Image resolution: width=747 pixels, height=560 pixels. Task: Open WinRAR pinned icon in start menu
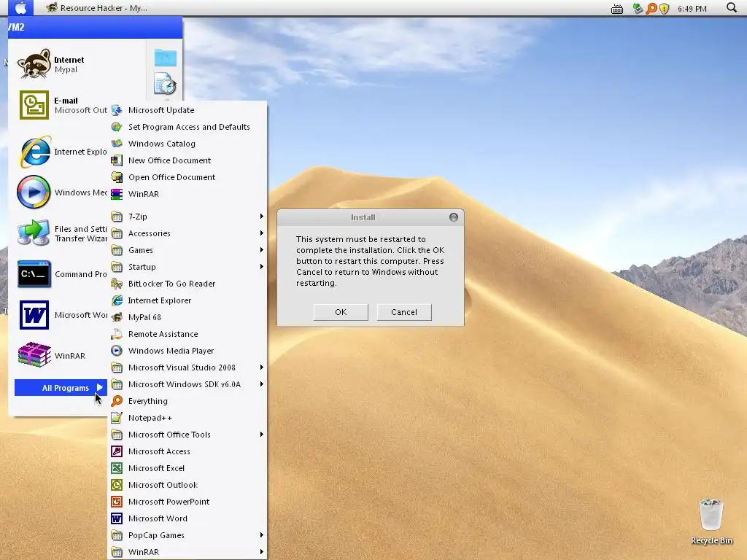tap(34, 355)
